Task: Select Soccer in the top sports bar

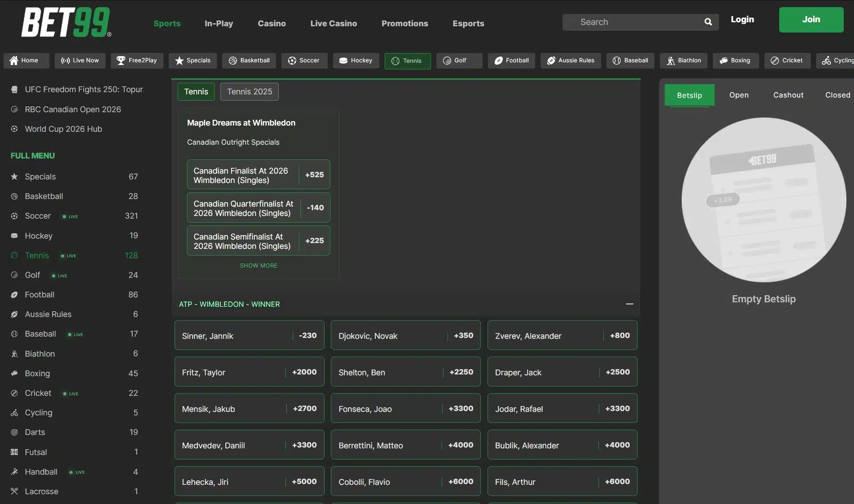Action: (304, 61)
